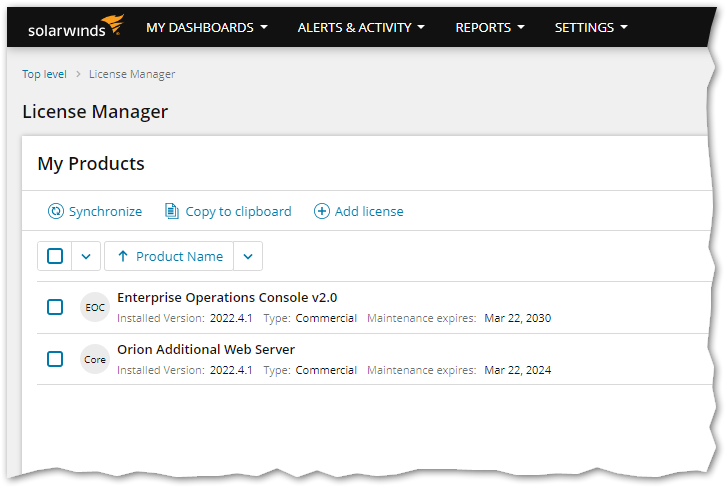This screenshot has height=489, width=728.
Task: Click the Mar 22, 2030 expiry date
Action: click(518, 318)
